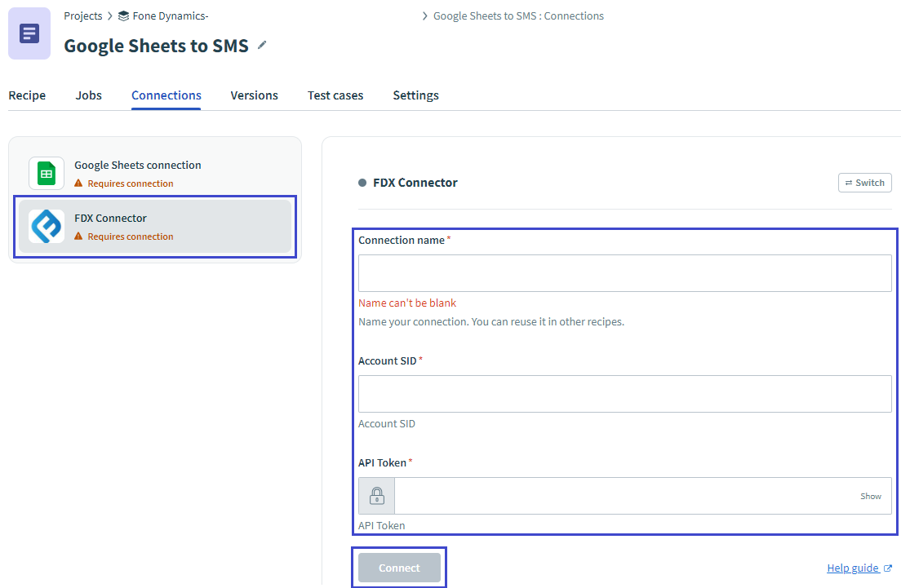Screen dimensions: 901x588
Task: Click the FDX Connector logo icon
Action: (47, 226)
